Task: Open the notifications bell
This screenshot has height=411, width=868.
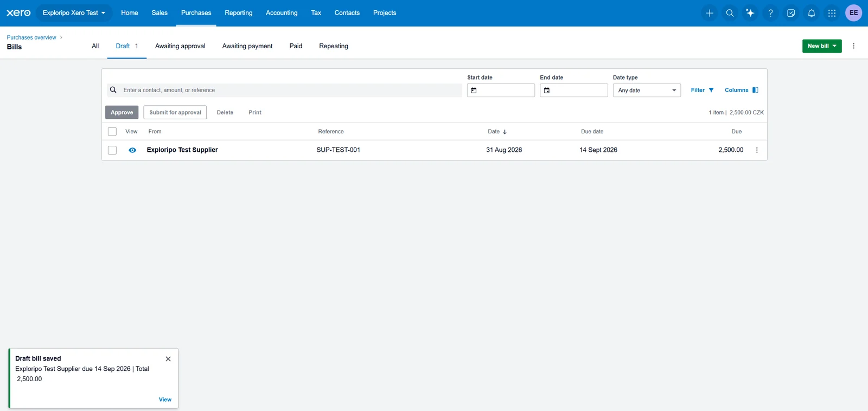Action: [x=812, y=13]
